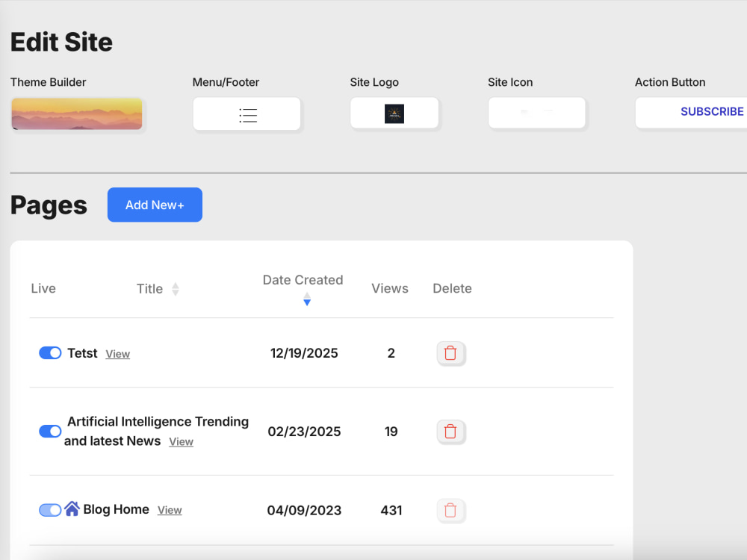Click the home icon beside Blog Home
The width and height of the screenshot is (747, 560).
(x=72, y=508)
